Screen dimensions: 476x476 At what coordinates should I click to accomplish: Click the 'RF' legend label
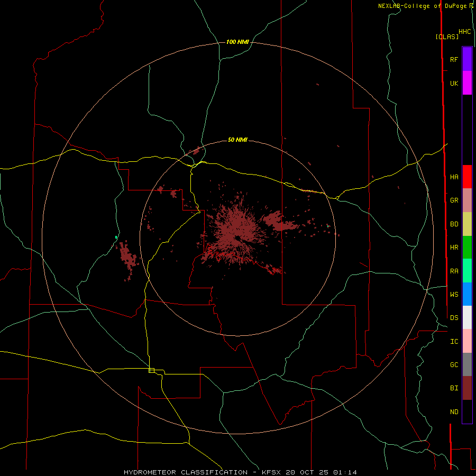tap(454, 59)
